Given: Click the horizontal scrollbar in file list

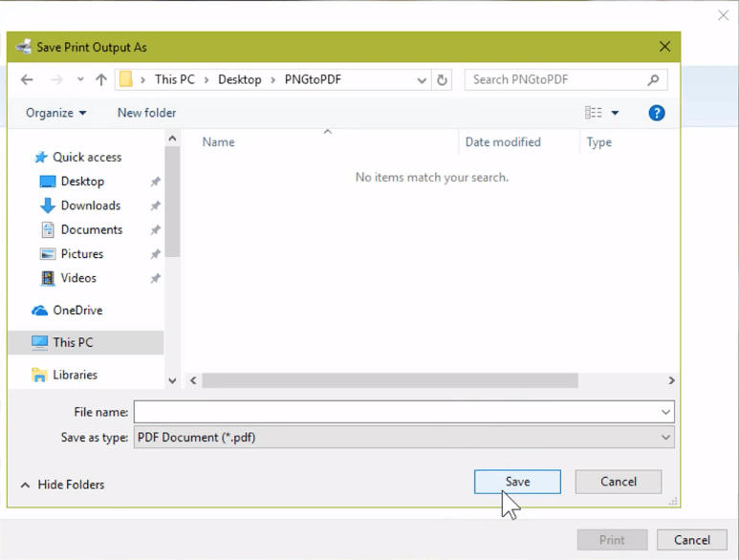Looking at the screenshot, I should point(390,380).
